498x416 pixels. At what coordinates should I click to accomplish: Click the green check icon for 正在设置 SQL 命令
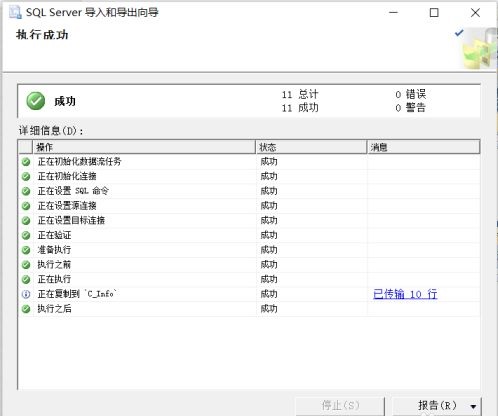click(x=26, y=191)
